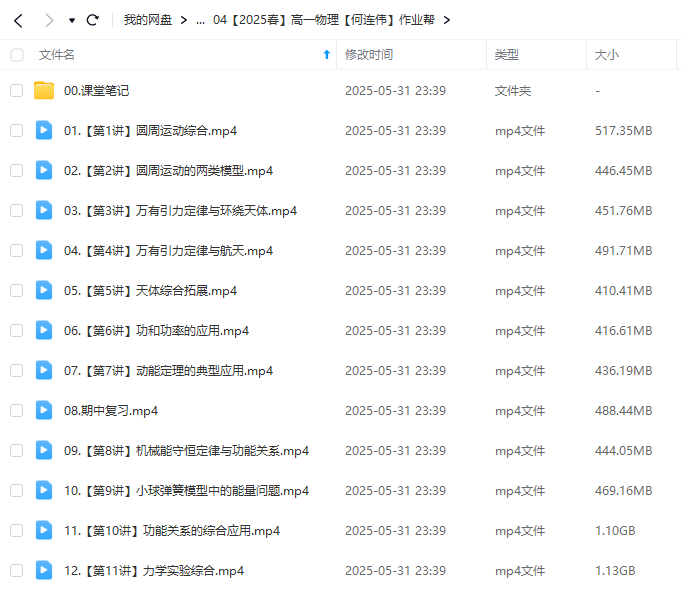Check the box for 04.【第4讲】万有引力定律与航天.mp4
The image size is (681, 596).
pos(17,250)
